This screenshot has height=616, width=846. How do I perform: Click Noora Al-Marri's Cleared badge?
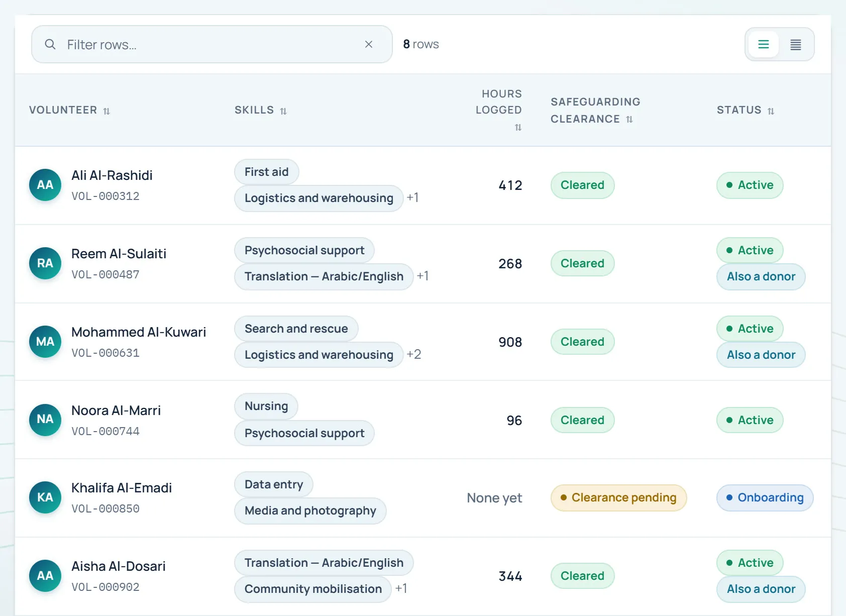(x=583, y=420)
